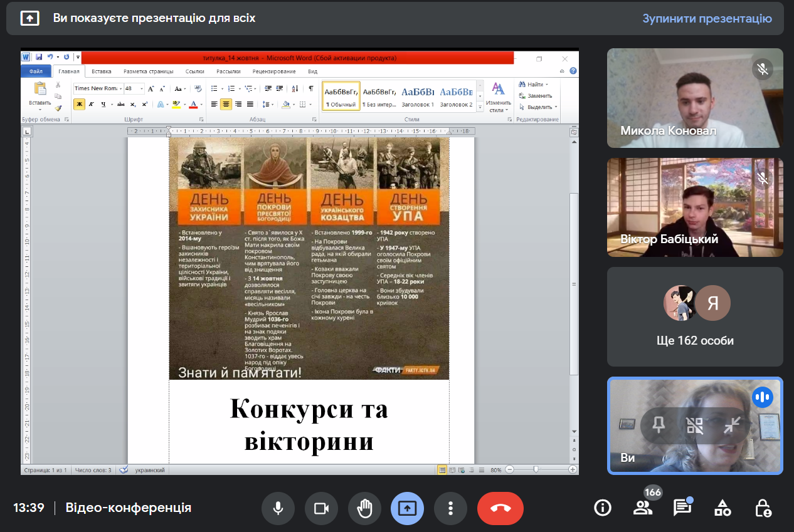Open meeting details info panel
The image size is (794, 532).
tap(603, 508)
